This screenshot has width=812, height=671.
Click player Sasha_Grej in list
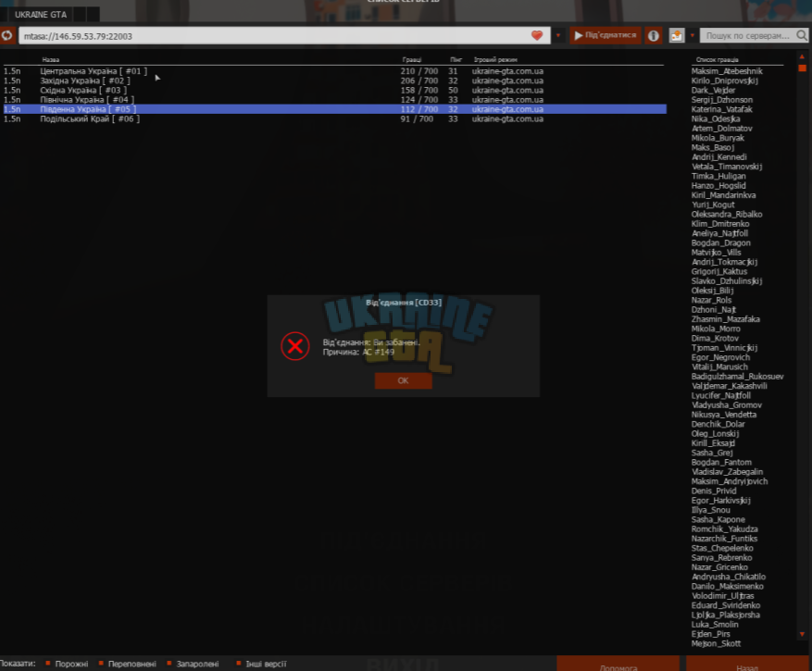click(712, 453)
